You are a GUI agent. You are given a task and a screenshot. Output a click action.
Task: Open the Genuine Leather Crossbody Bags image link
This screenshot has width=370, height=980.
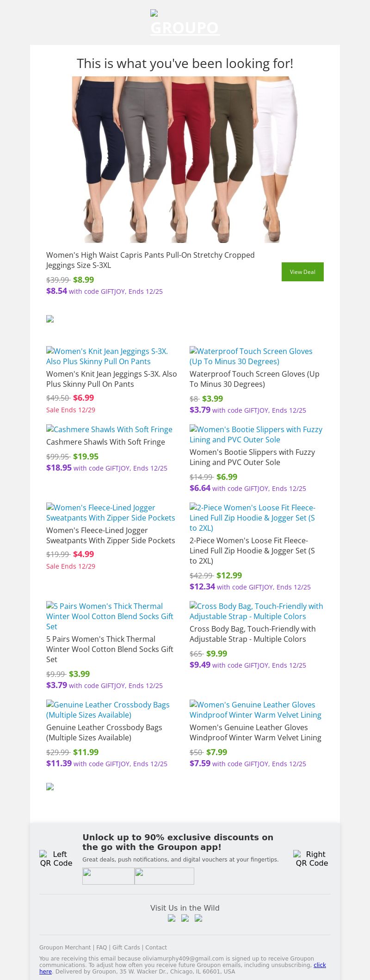[x=108, y=710]
